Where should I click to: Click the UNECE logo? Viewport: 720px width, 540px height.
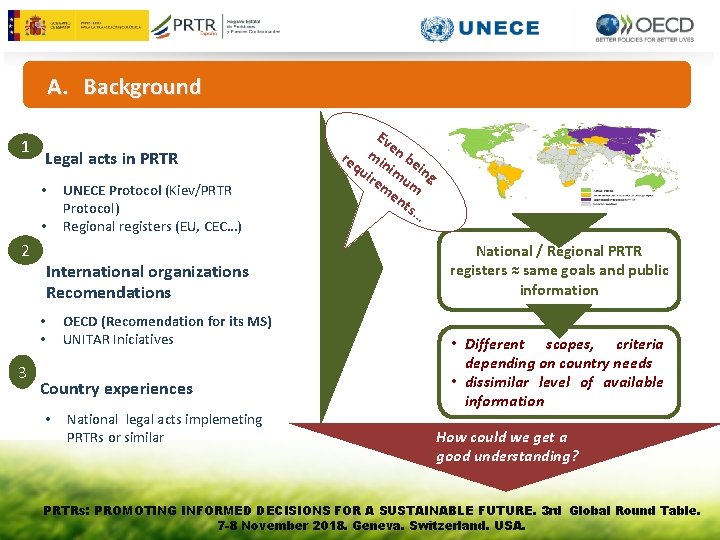[480, 28]
